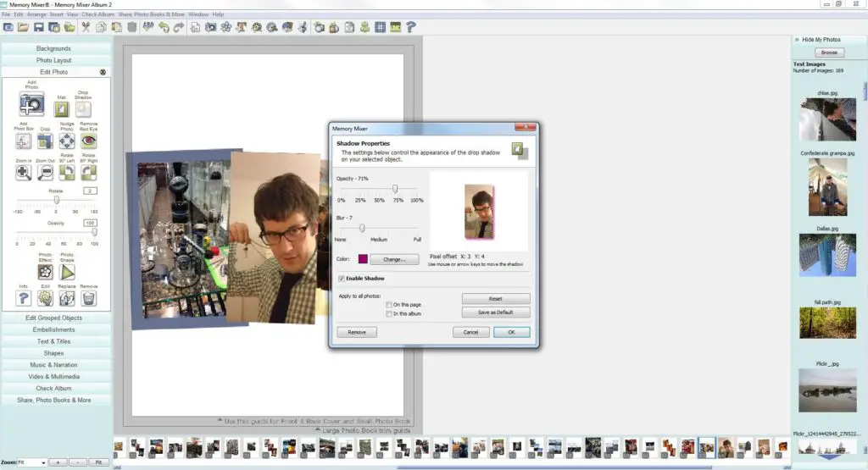Image resolution: width=868 pixels, height=470 pixels.
Task: Click the Remove button in shadow dialog
Action: click(357, 332)
